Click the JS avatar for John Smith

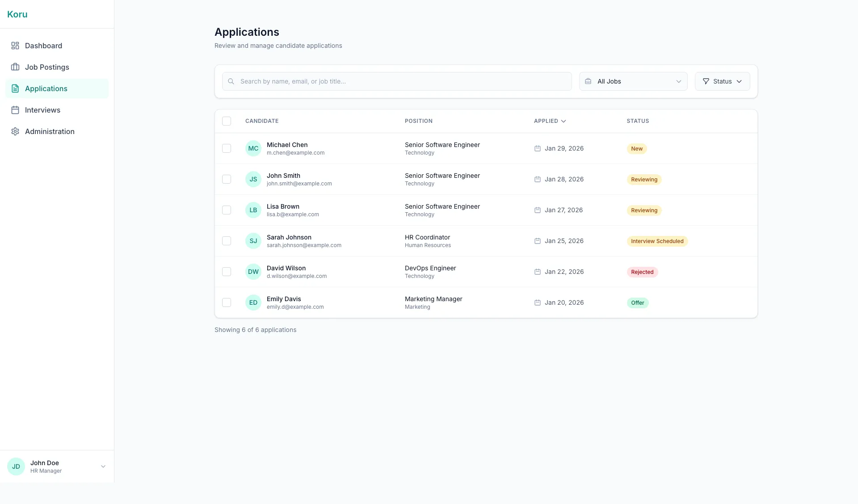[253, 179]
